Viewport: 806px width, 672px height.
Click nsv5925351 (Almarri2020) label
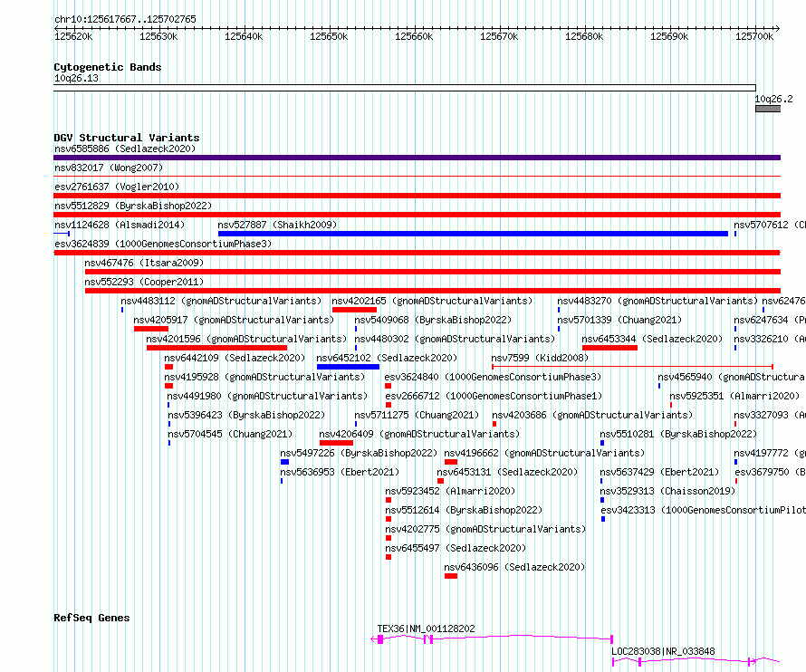click(734, 396)
